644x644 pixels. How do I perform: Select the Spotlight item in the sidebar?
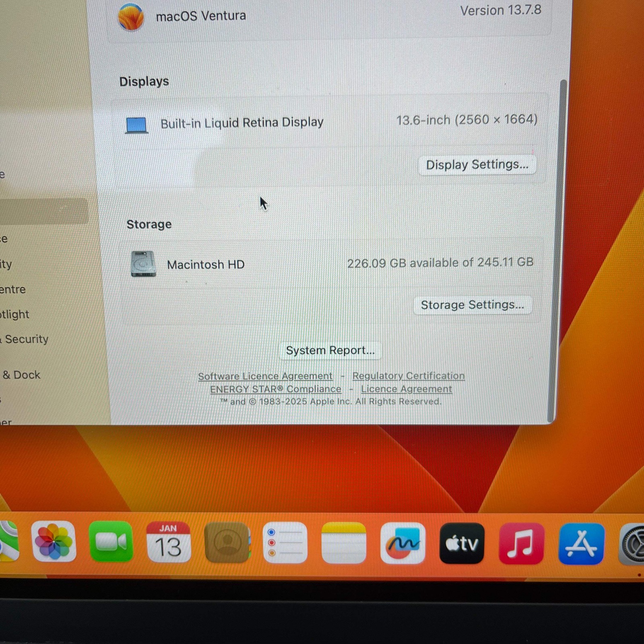pyautogui.click(x=14, y=314)
